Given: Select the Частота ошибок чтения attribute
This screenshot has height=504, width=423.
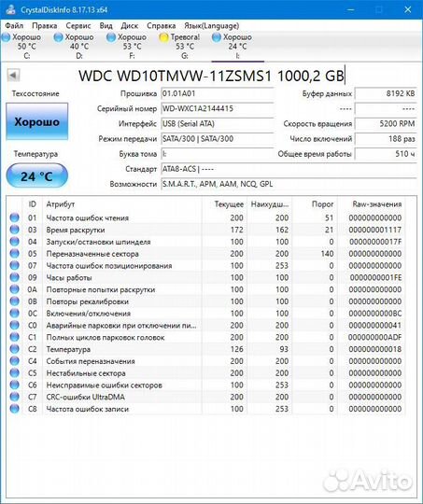Looking at the screenshot, I should 88,217.
